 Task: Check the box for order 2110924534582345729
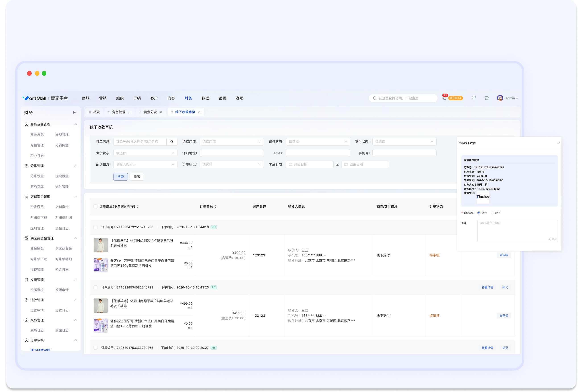[x=95, y=287]
